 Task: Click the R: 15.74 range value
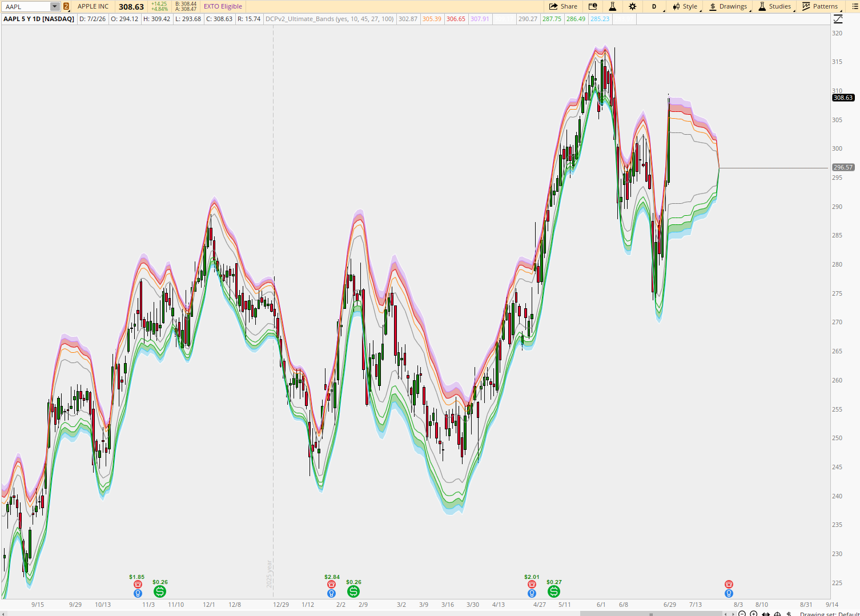tap(249, 19)
